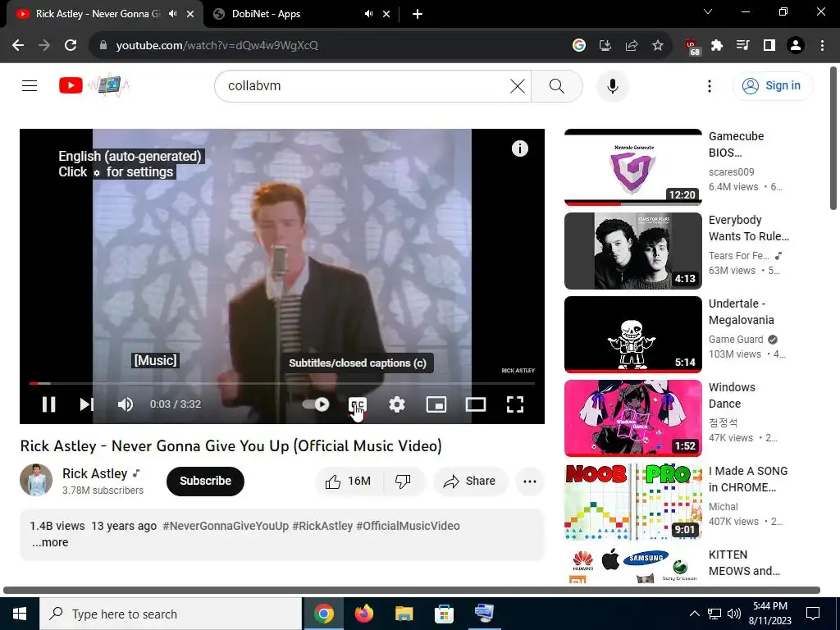Screen dimensions: 840x630
Task: Dislike the video
Action: coord(404,481)
